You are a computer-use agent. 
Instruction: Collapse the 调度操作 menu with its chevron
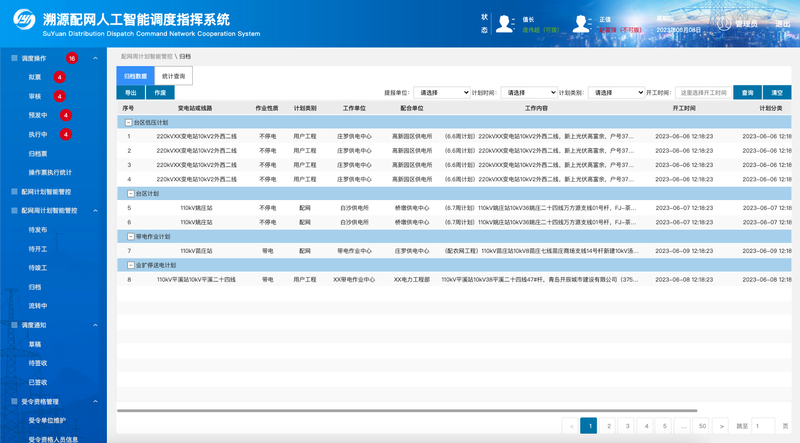[95, 58]
